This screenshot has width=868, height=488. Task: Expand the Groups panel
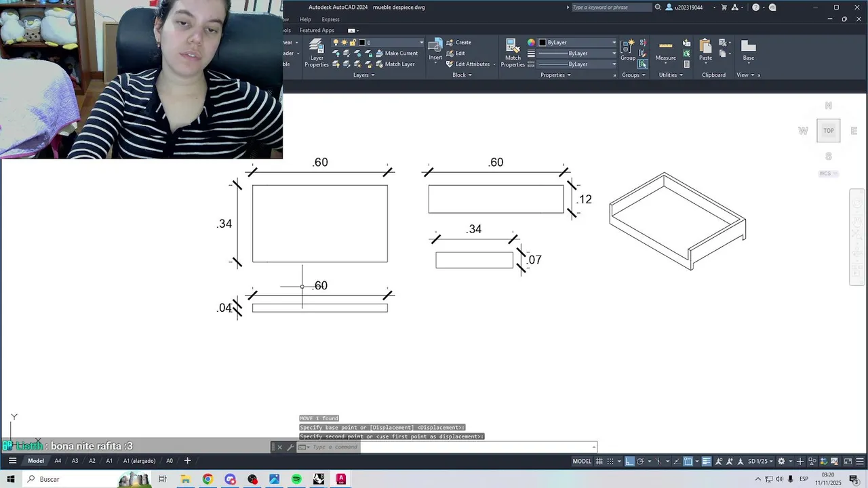633,75
